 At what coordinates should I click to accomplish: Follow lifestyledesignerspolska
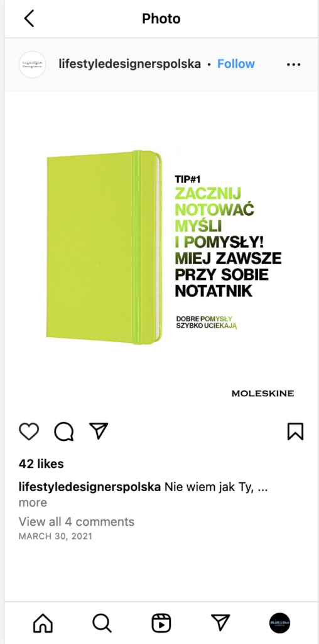pyautogui.click(x=235, y=64)
